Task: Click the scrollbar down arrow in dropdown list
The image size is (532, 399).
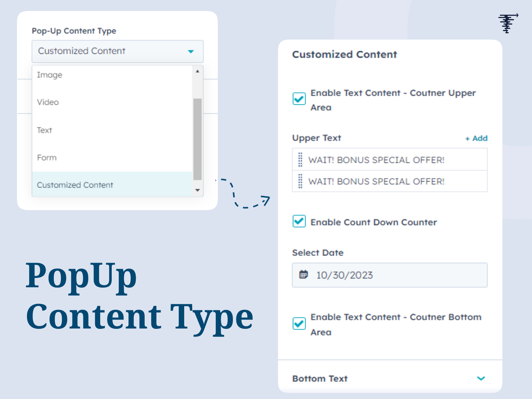Action: (x=197, y=190)
